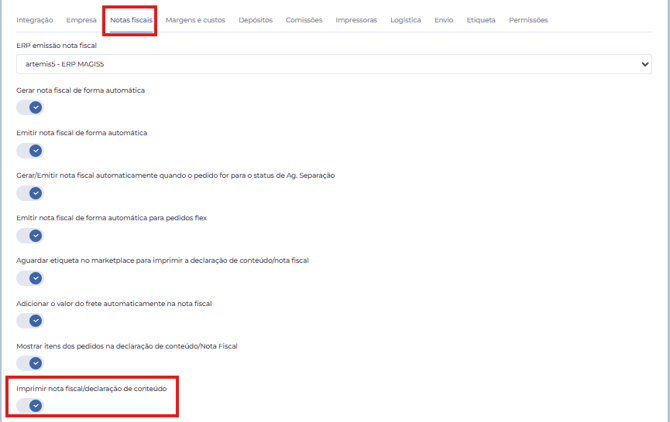Open the Depósitos tab
The height and width of the screenshot is (422, 670).
pos(255,20)
